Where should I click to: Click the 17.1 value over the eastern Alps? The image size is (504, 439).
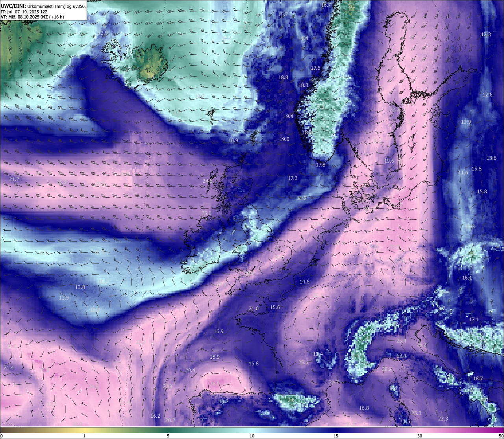point(474,320)
